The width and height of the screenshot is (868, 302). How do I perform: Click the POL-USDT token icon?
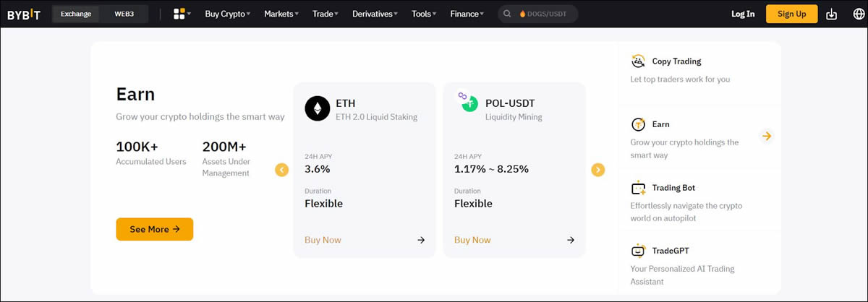click(x=469, y=103)
